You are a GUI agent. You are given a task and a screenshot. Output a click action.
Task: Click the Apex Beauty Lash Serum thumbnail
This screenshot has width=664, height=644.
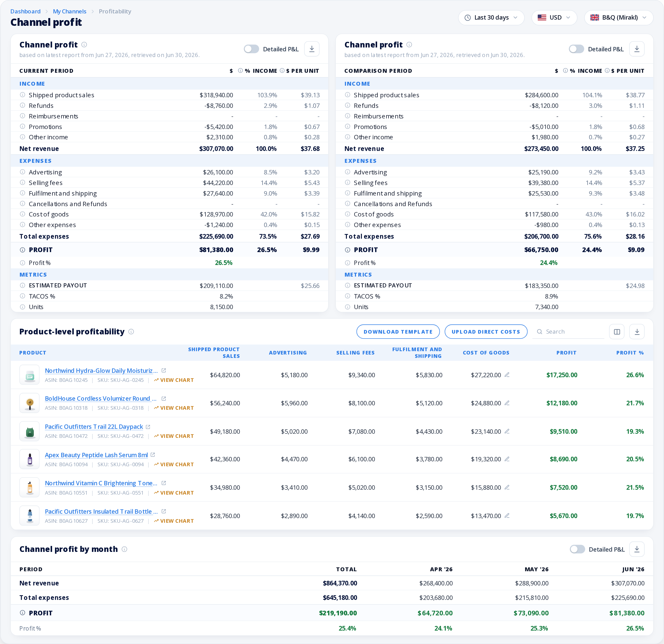[29, 459]
